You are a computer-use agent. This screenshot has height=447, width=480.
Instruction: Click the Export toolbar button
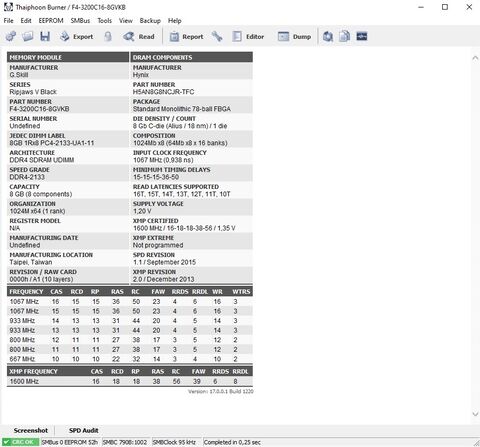click(x=77, y=36)
